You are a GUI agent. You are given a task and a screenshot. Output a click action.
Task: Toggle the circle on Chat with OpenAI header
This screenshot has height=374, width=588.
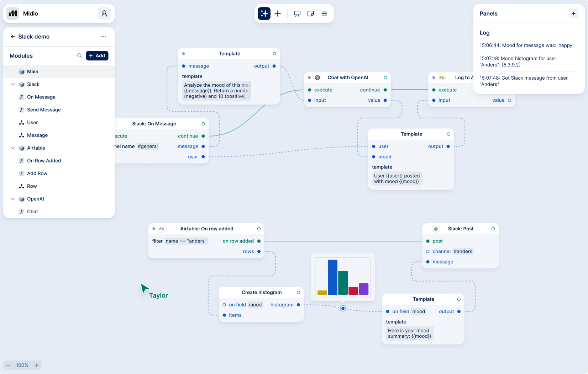pyautogui.click(x=385, y=78)
